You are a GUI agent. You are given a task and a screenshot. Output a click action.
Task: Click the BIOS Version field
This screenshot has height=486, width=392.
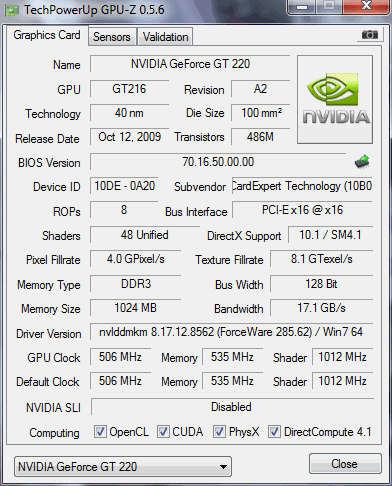(218, 162)
